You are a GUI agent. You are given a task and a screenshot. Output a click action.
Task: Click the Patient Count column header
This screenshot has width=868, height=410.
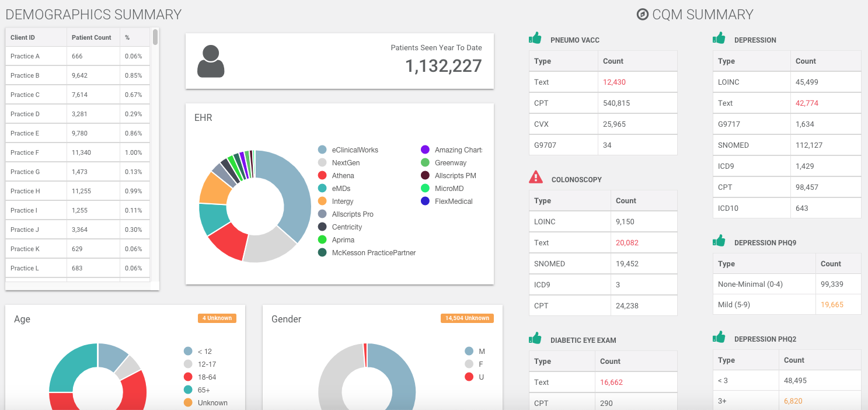click(93, 37)
